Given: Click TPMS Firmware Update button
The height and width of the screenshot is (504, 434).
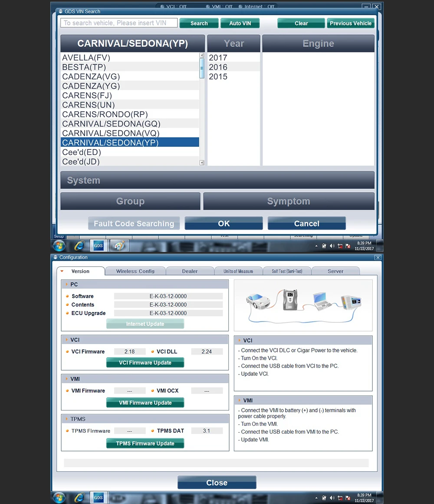Looking at the screenshot, I should [145, 443].
